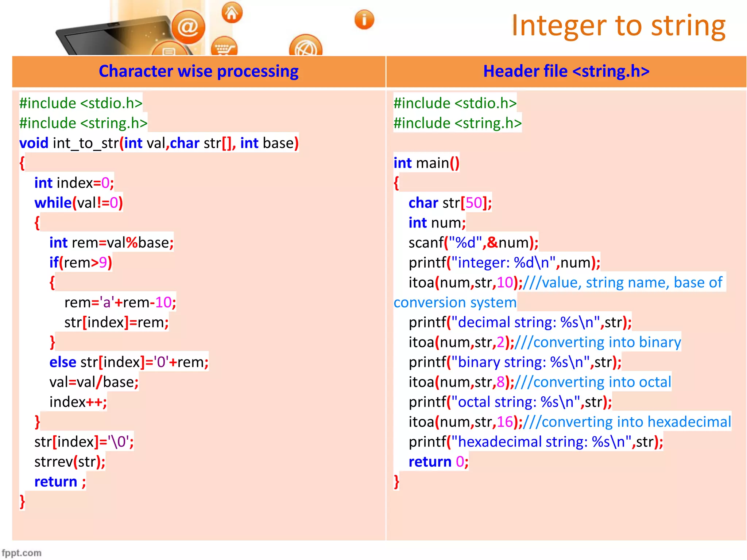The width and height of the screenshot is (747, 560).
Task: Click the 'void int_to_str' function signature
Action: click(159, 143)
